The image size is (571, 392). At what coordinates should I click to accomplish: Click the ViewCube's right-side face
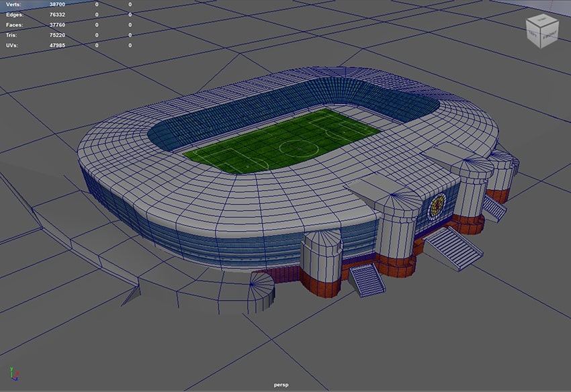coord(551,36)
